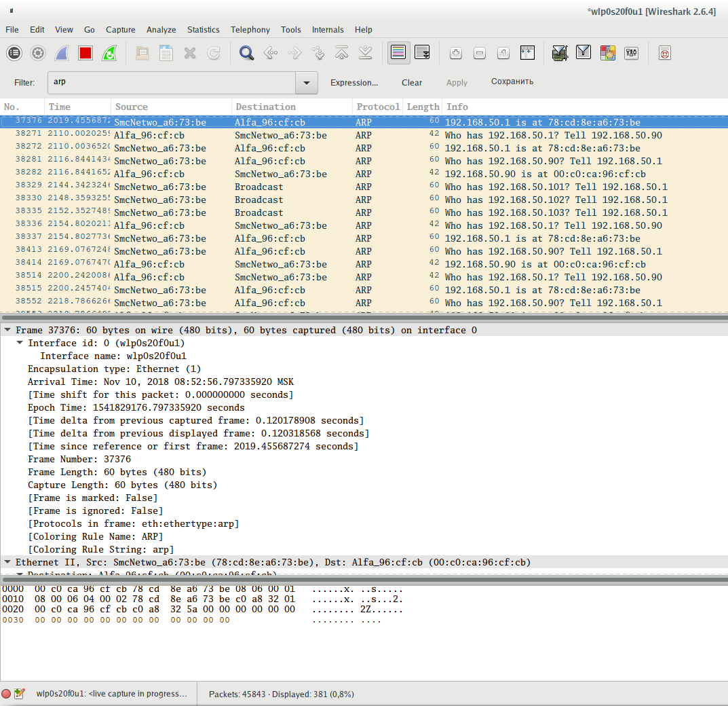Open filter history dropdown arrow
The width and height of the screenshot is (728, 706).
[x=307, y=83]
